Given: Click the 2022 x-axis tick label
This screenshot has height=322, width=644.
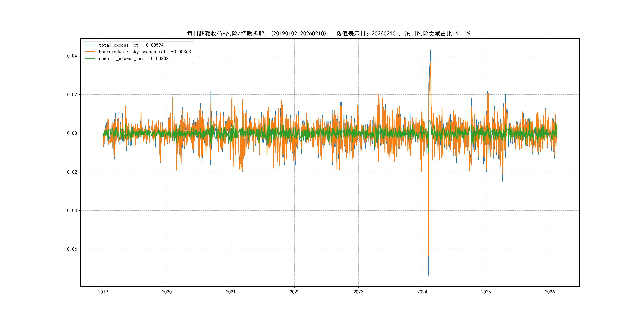Looking at the screenshot, I should point(295,292).
